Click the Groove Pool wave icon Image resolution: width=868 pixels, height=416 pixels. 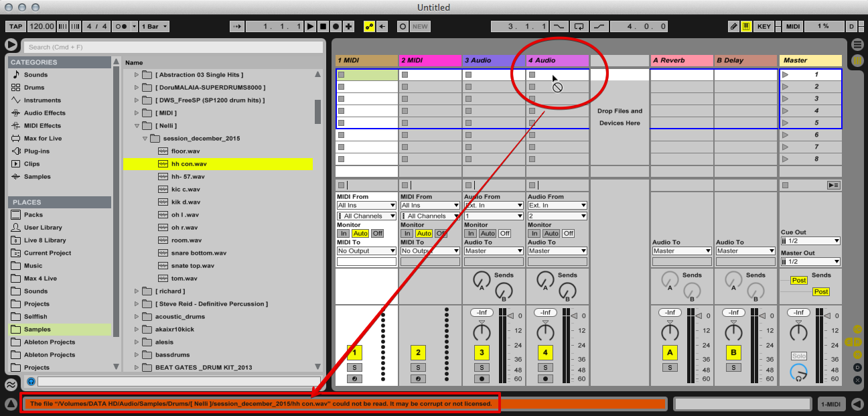coord(11,385)
